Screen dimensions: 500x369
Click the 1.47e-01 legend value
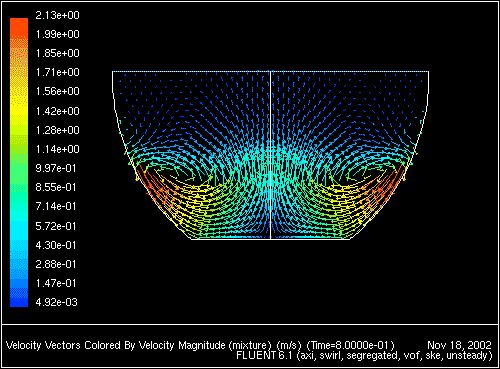point(56,283)
